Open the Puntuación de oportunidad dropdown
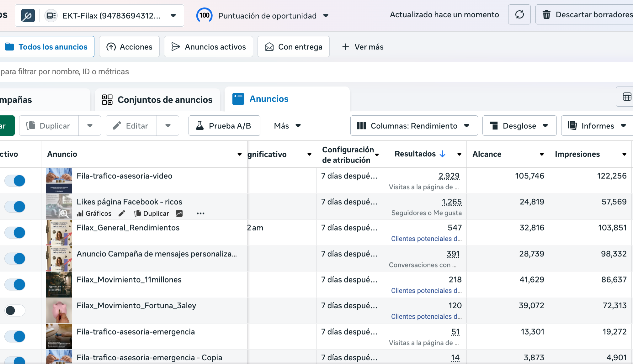The width and height of the screenshot is (633, 364). click(326, 16)
